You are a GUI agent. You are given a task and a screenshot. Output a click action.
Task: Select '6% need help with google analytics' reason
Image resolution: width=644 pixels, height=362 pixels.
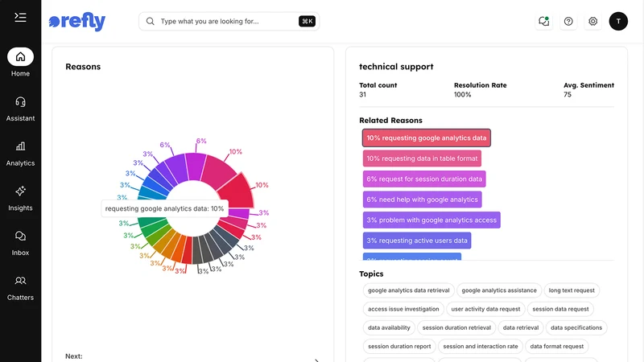(x=422, y=200)
